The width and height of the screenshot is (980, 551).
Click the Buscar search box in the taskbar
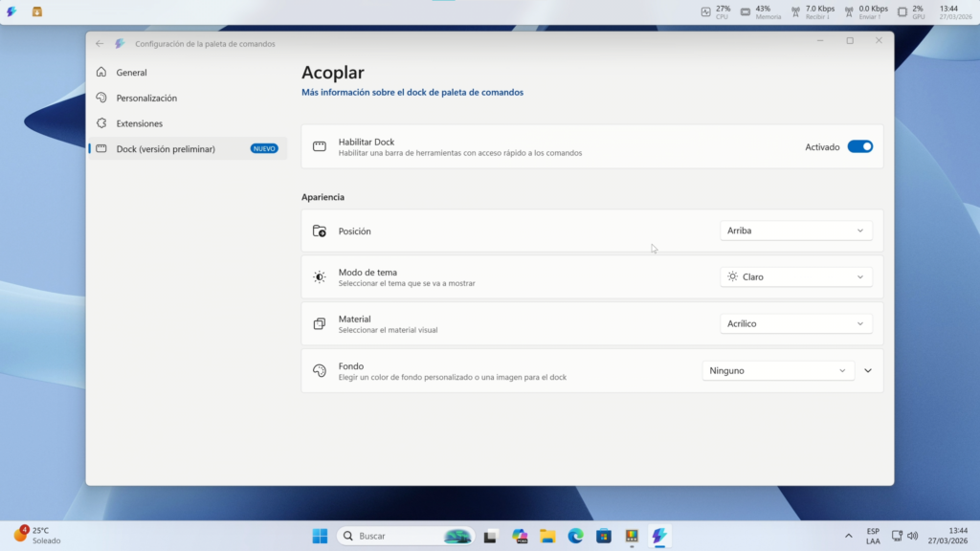coord(402,536)
